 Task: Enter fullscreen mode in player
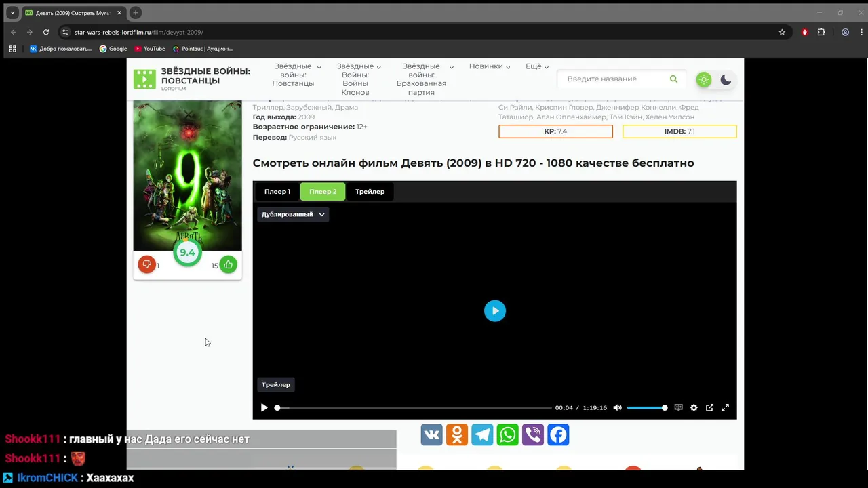click(725, 408)
